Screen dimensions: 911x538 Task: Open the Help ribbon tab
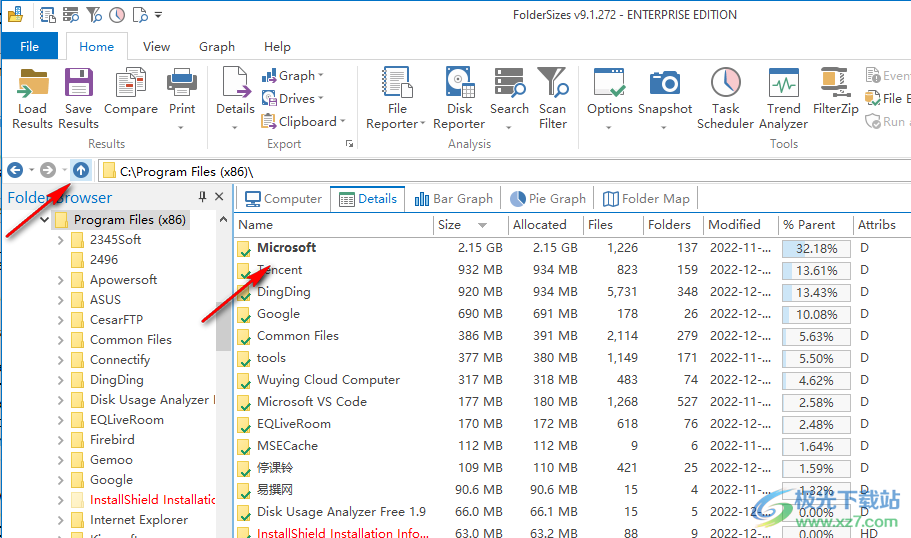pos(277,46)
